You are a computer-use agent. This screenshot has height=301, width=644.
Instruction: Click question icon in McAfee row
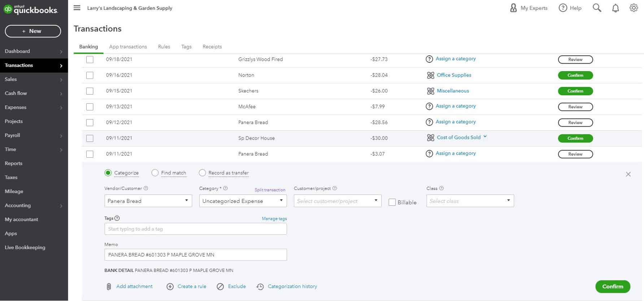[x=429, y=106]
